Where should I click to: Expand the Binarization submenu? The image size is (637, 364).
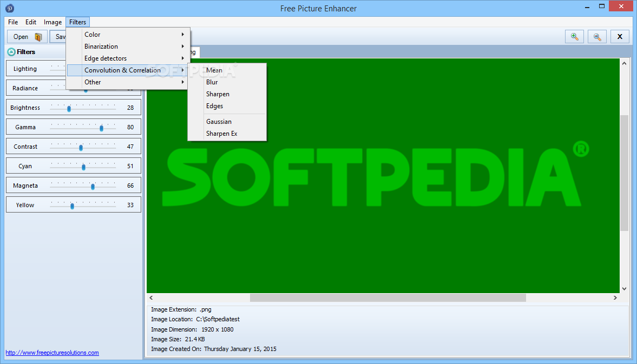pos(128,47)
